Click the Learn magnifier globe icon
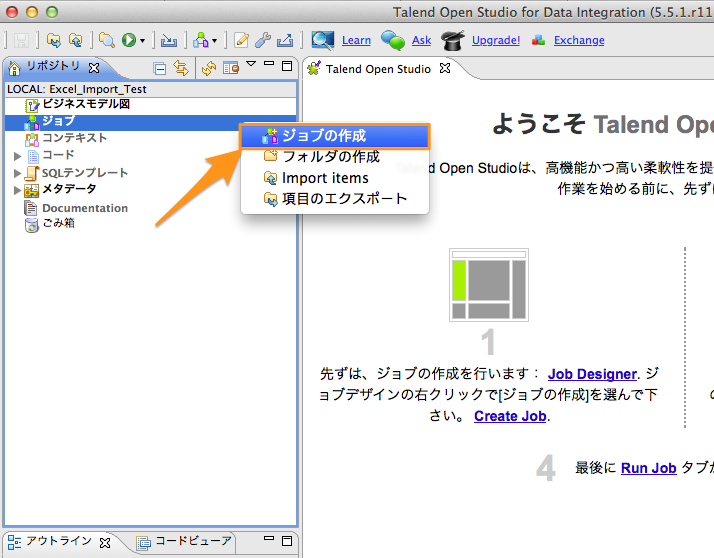Viewport: 714px width, 558px height. (x=322, y=40)
